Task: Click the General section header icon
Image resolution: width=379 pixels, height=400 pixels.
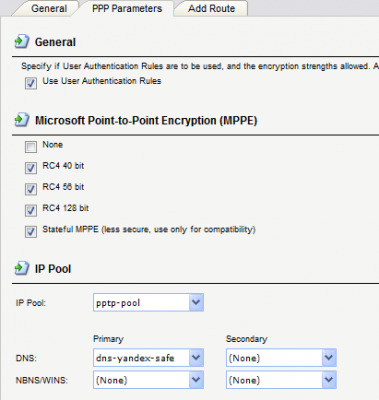Action: coord(22,42)
